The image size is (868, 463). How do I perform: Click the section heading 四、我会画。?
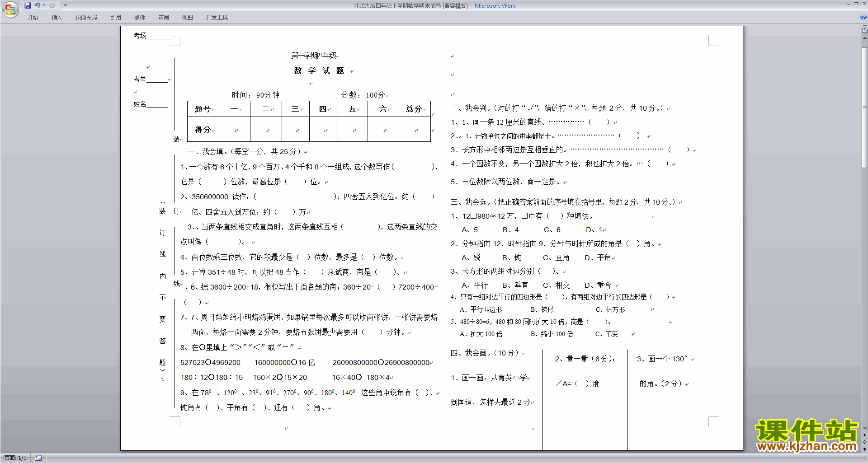[472, 353]
